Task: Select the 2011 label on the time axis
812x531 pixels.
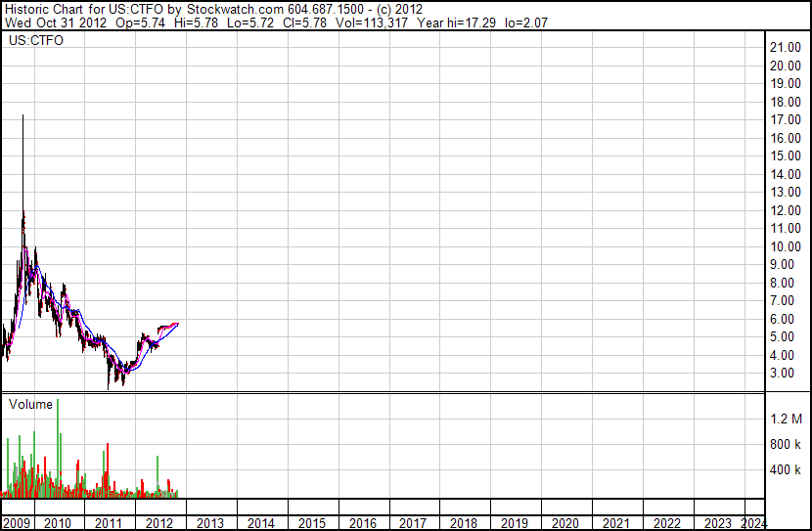Action: click(109, 523)
